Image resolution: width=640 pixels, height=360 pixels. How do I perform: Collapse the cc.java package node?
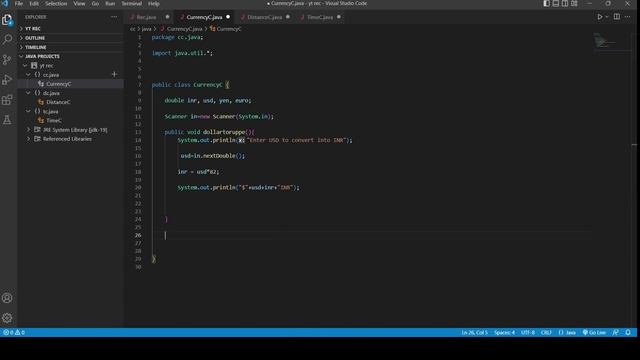[x=28, y=75]
